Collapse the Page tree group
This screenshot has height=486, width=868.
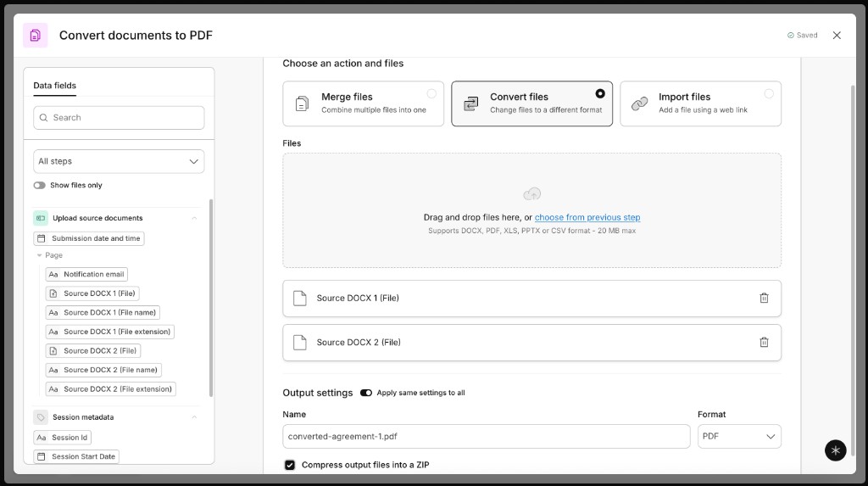39,255
